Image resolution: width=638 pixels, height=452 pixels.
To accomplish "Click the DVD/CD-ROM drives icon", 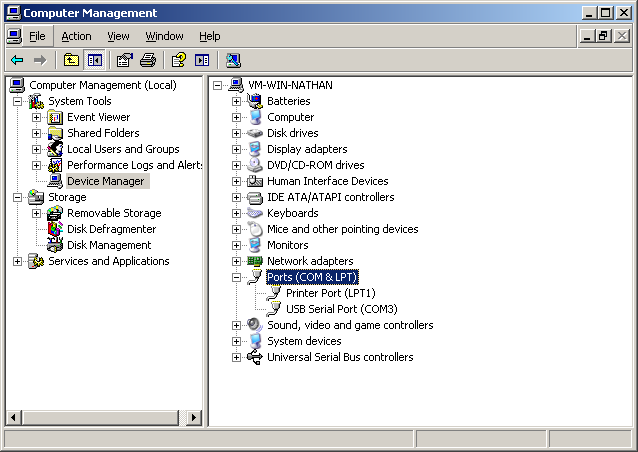I will tap(255, 165).
